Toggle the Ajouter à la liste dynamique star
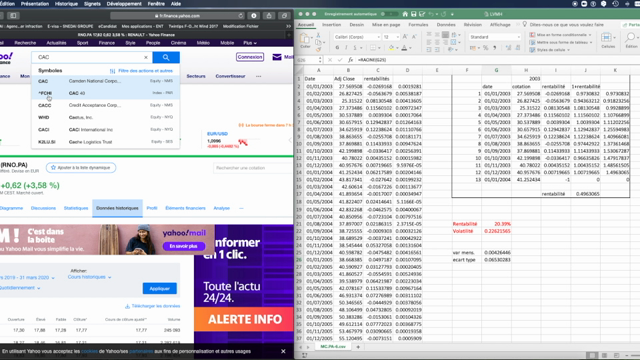The image size is (640, 360). pos(53,168)
